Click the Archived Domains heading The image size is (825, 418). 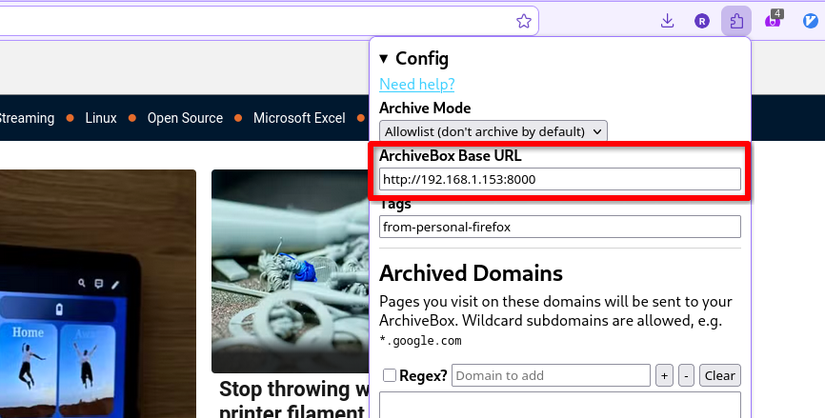[471, 273]
